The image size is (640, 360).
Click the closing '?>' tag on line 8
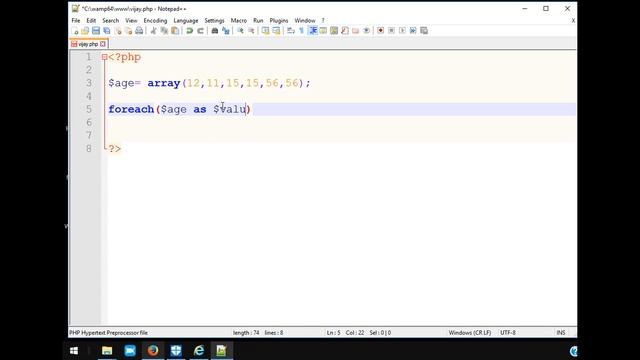[x=115, y=149]
